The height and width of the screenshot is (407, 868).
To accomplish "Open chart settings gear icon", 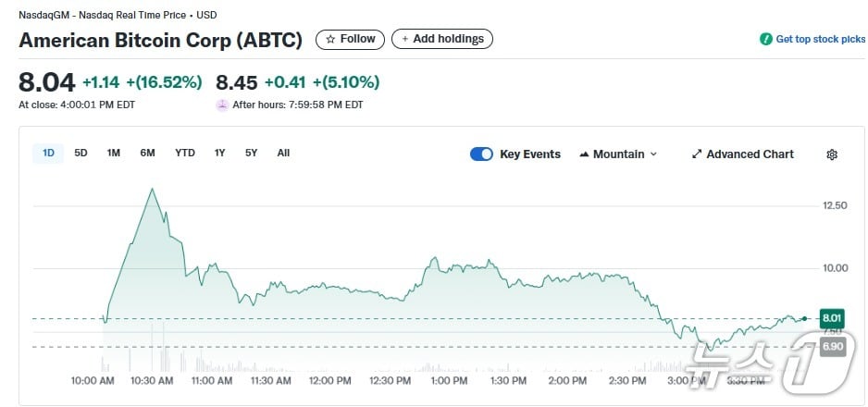I will [831, 154].
